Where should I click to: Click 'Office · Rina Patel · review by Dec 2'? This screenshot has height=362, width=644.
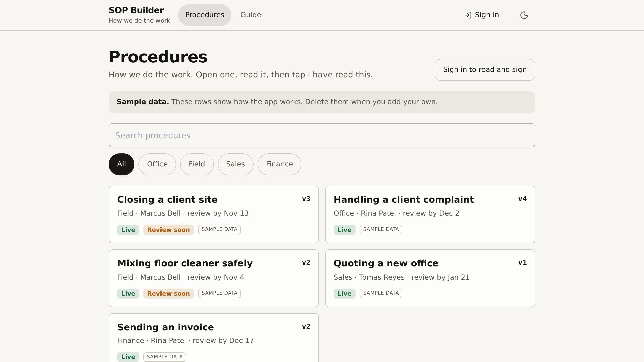tap(396, 213)
